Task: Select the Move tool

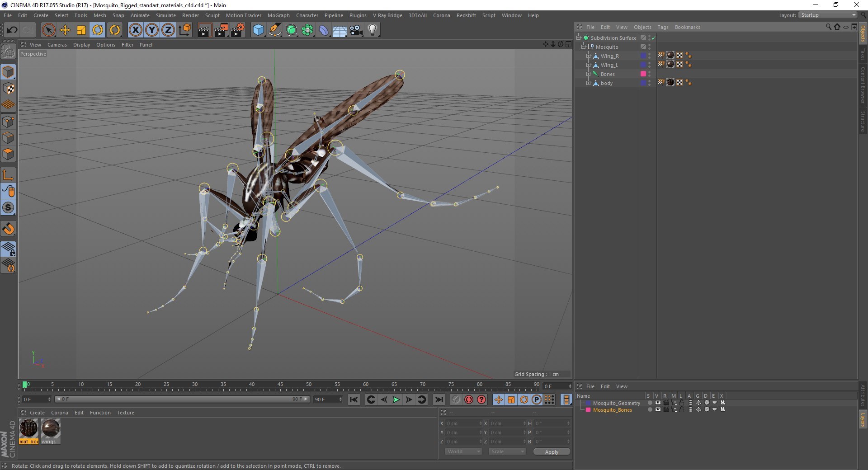Action: click(x=65, y=30)
